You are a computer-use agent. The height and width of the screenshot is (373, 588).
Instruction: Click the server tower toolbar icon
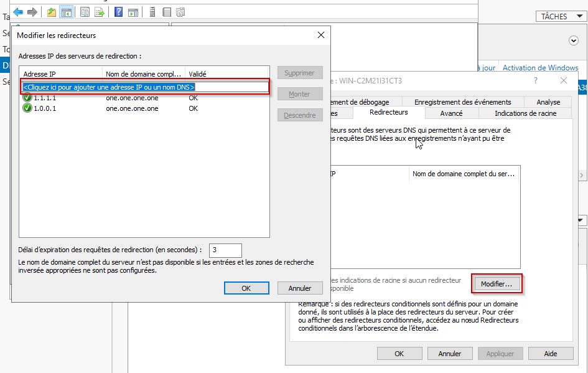point(152,12)
